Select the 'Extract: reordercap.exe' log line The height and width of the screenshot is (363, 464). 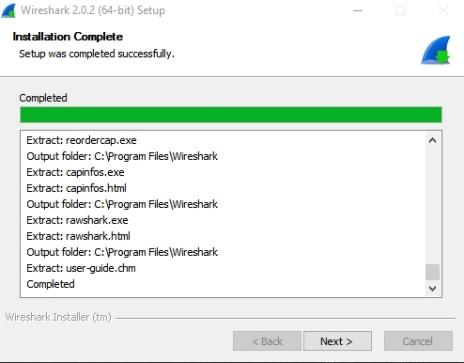[x=81, y=140]
